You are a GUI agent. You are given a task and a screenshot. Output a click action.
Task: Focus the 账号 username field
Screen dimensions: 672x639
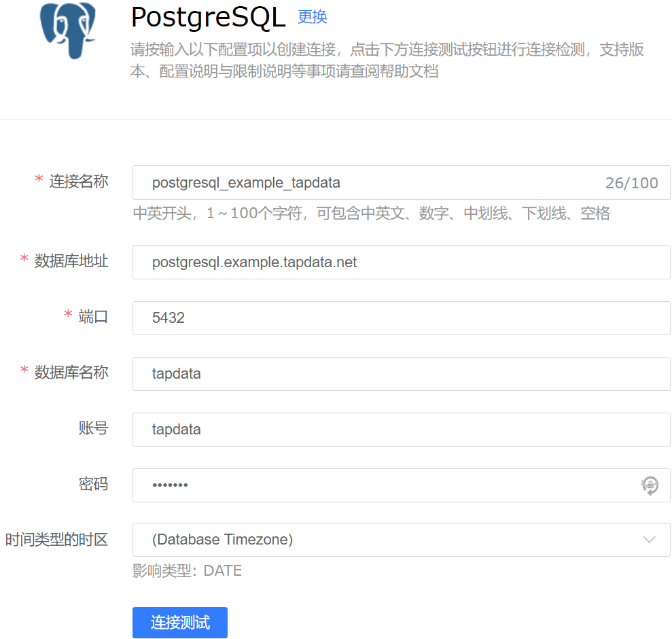(x=401, y=430)
